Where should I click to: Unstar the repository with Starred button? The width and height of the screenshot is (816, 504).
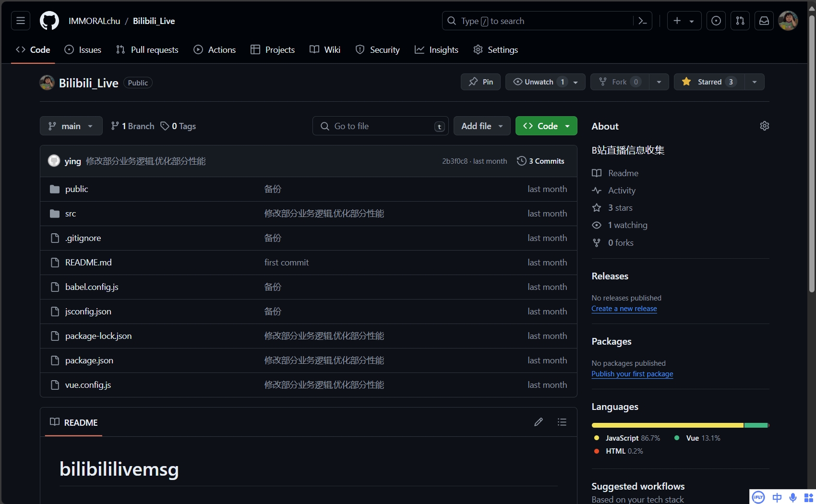709,82
